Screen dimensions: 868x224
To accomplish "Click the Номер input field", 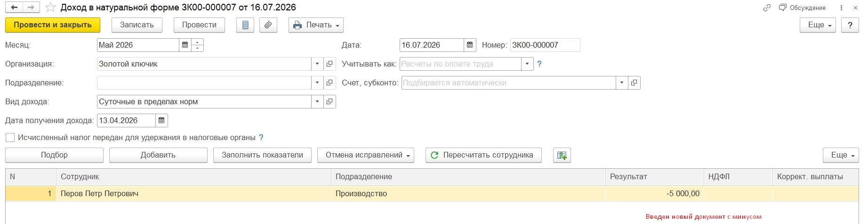I will pyautogui.click(x=545, y=45).
